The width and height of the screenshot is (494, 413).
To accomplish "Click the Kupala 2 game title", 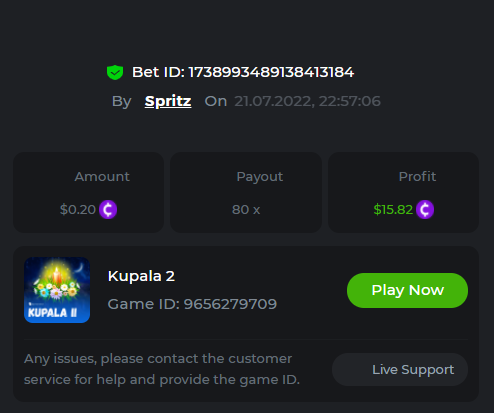I will (141, 276).
